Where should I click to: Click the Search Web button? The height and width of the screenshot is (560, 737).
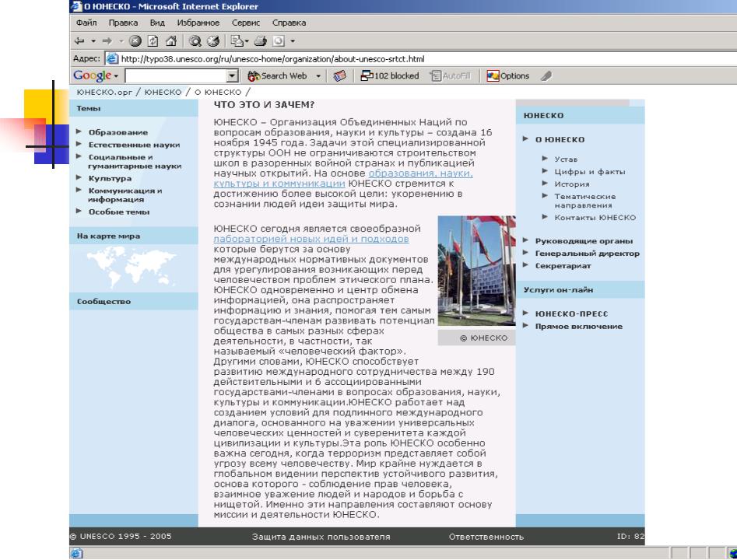[278, 75]
